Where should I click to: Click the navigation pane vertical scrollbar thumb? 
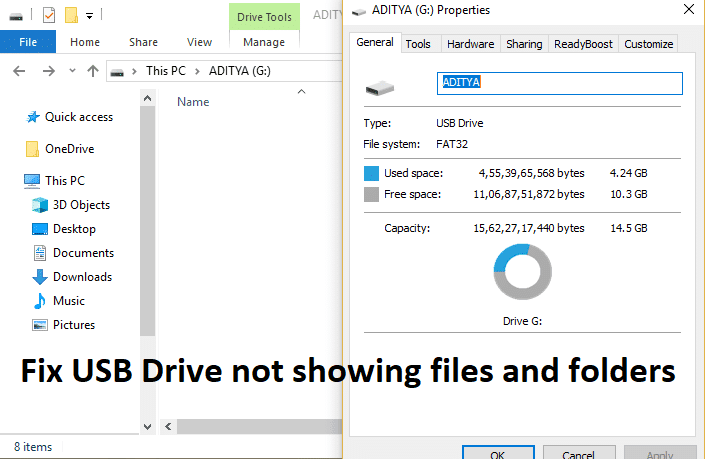click(147, 221)
